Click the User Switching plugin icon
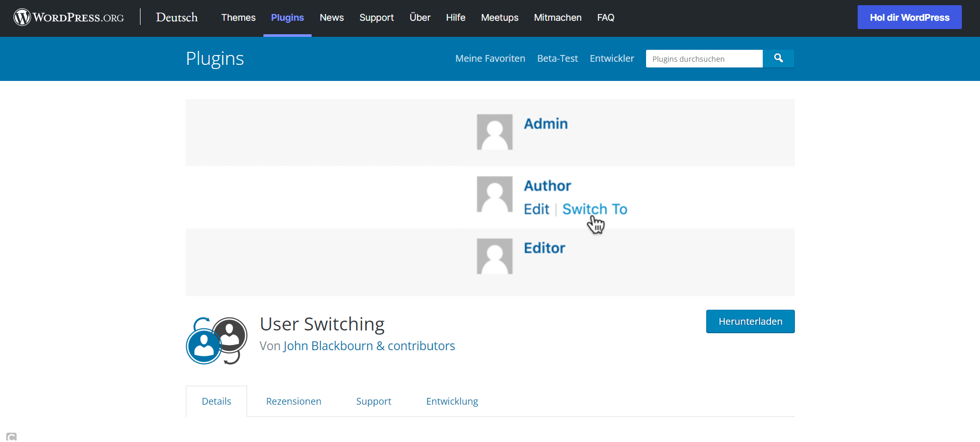The width and height of the screenshot is (980, 442). pos(217,341)
